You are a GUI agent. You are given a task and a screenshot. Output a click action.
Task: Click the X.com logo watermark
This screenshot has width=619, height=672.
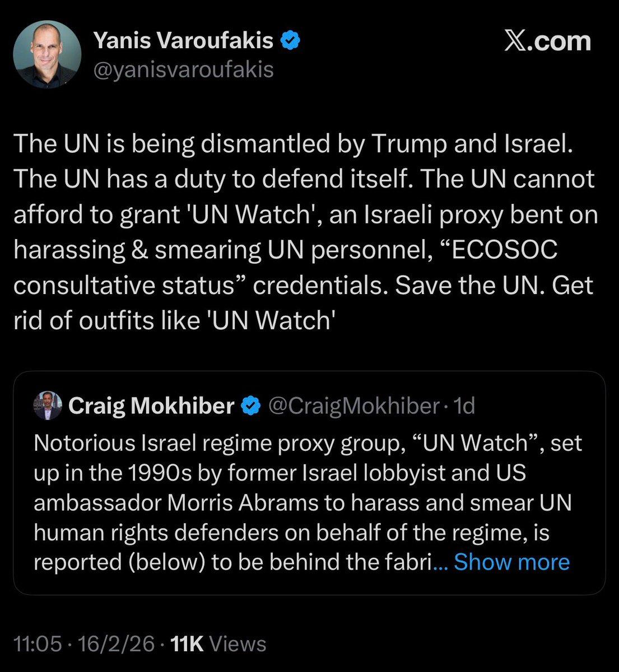pyautogui.click(x=547, y=42)
